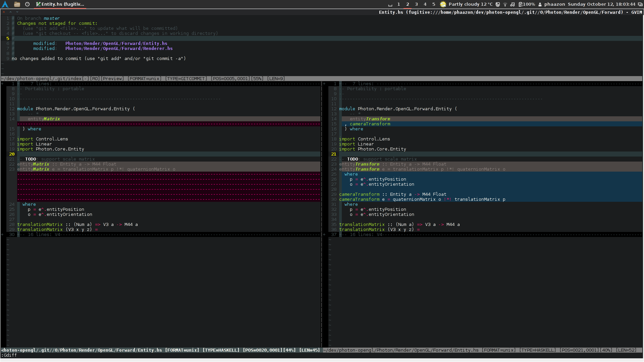
Task: Open the wifi network indicator
Action: [505, 4]
